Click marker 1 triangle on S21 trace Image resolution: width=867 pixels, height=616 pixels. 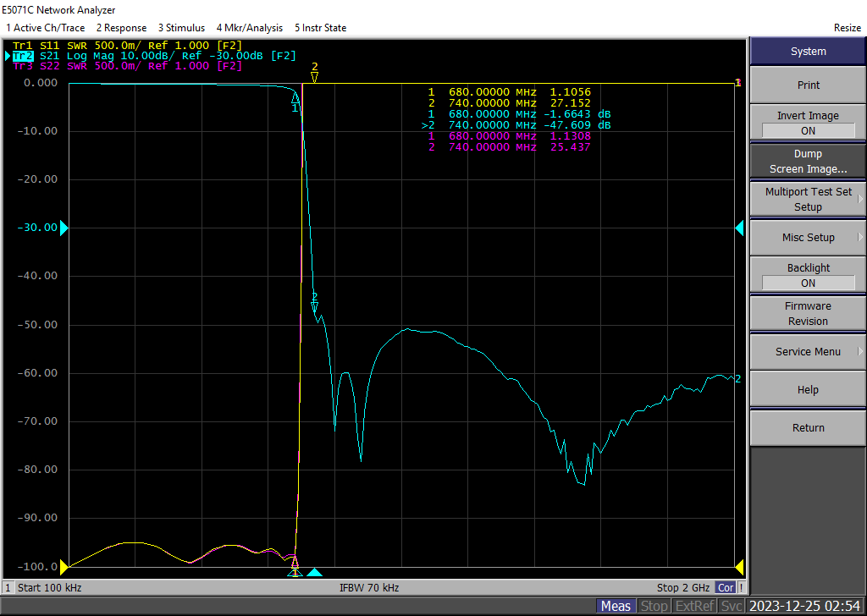(295, 98)
